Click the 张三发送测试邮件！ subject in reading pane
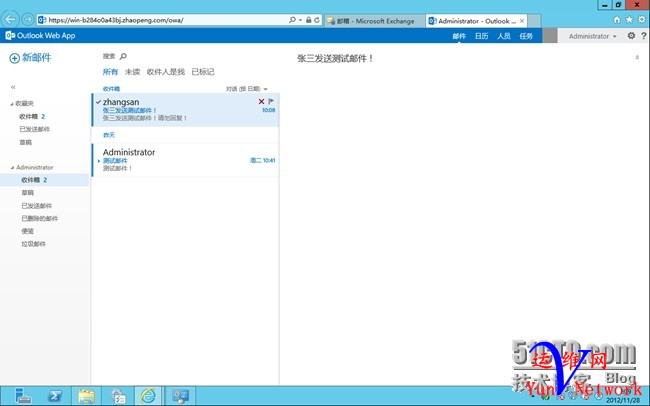 [335, 58]
